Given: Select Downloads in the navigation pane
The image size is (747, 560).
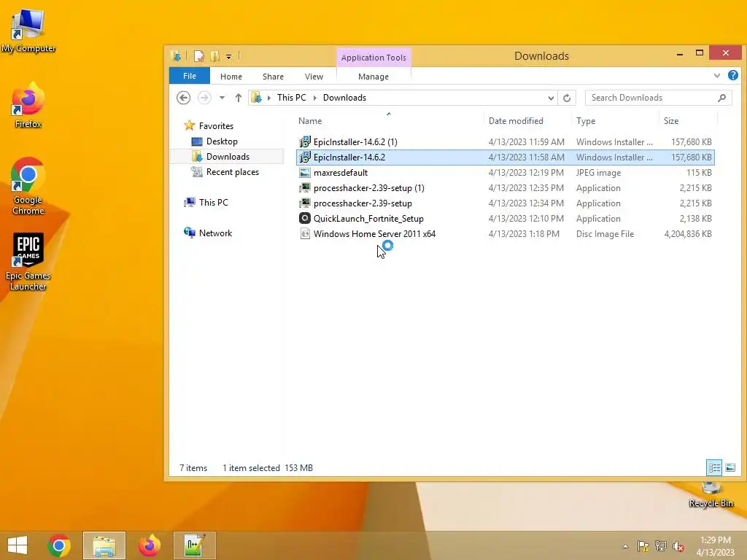Looking at the screenshot, I should click(x=228, y=157).
